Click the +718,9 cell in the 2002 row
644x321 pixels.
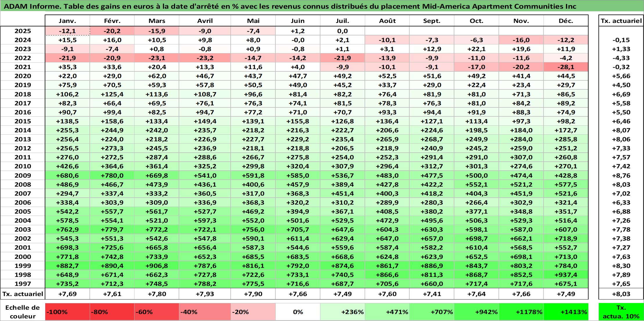pos(566,239)
